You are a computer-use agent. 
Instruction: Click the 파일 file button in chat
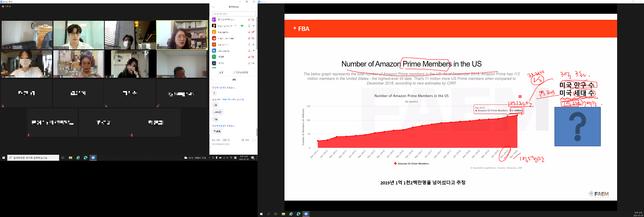[x=245, y=140]
